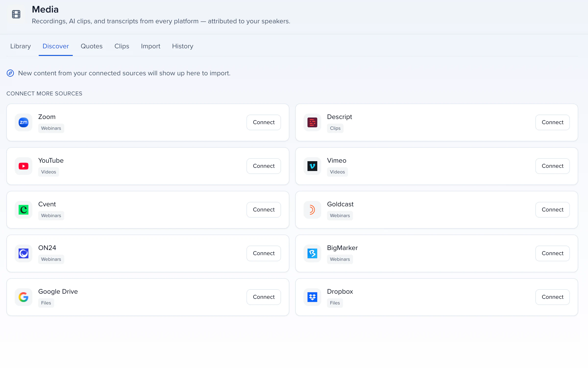Viewport: 588px width, 368px height.
Task: Click the Dropbox logo icon
Action: [x=312, y=297]
